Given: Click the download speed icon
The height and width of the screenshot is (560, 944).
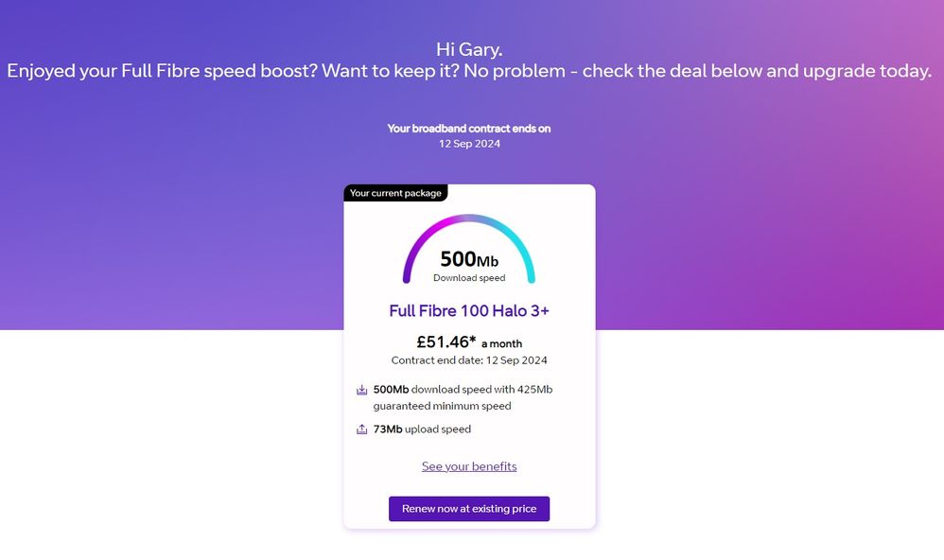Looking at the screenshot, I should click(x=361, y=390).
